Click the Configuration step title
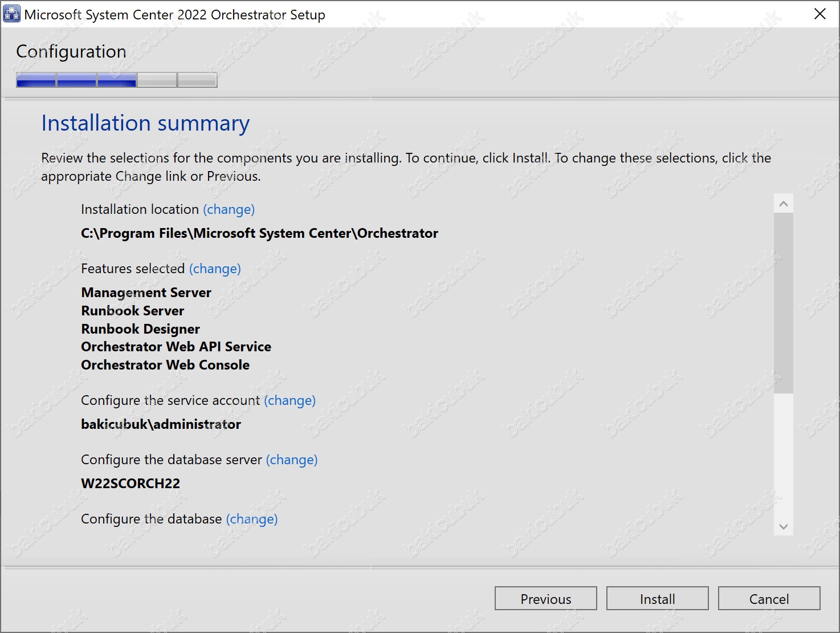 click(71, 51)
